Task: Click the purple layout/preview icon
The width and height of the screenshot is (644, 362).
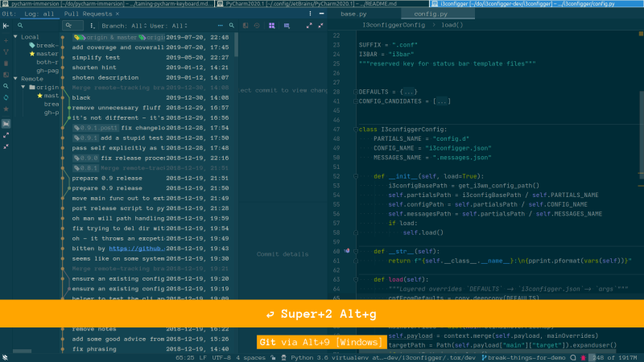Action: click(x=287, y=26)
